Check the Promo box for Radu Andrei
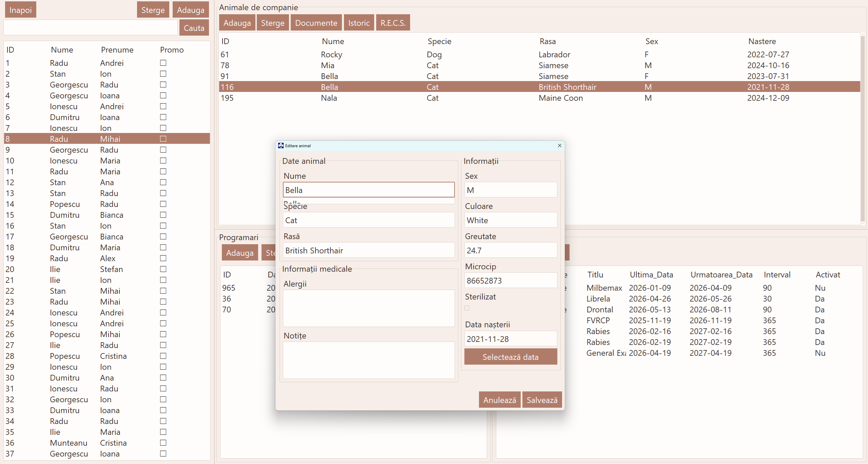Screen dimensions: 868x464 click(x=163, y=63)
